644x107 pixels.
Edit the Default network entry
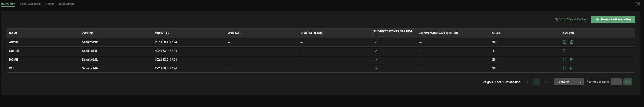pyautogui.click(x=564, y=51)
